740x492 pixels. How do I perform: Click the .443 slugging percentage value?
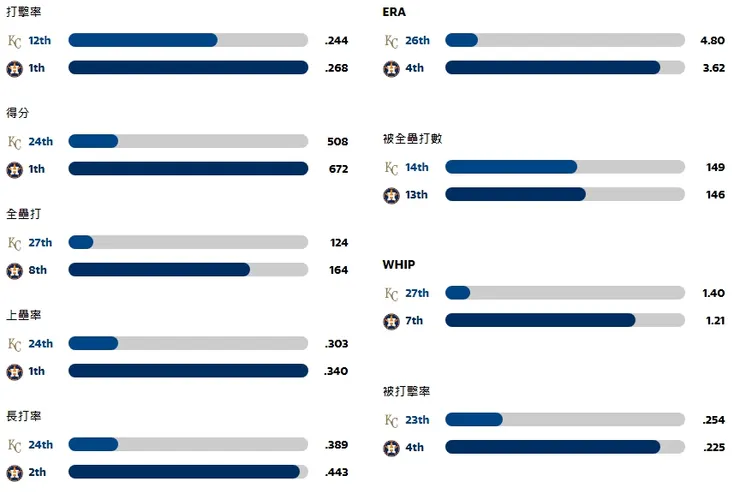[336, 472]
